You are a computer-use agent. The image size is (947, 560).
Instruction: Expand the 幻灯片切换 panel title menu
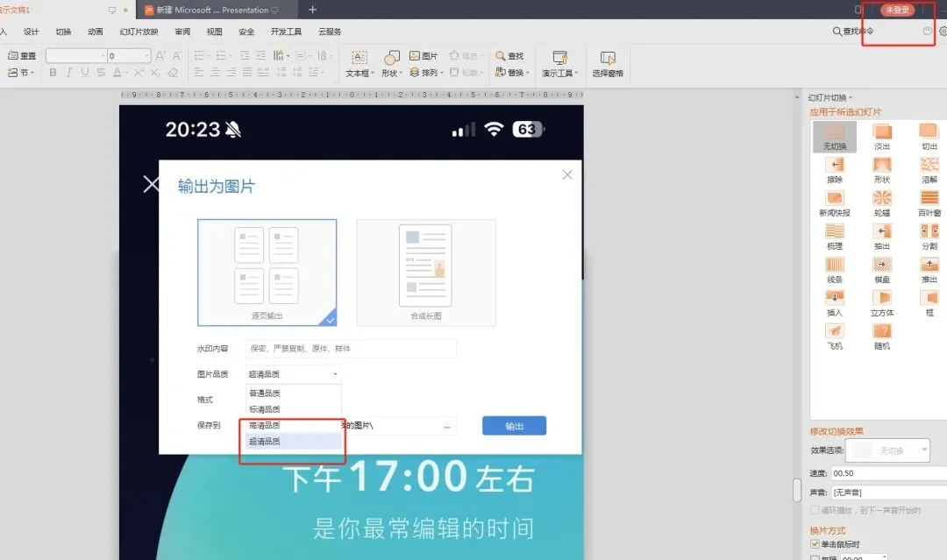click(x=830, y=97)
